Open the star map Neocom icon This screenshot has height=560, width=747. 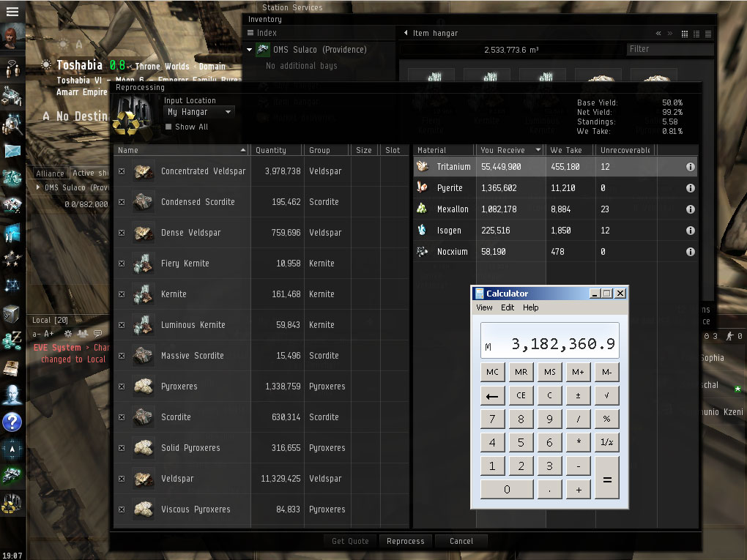coord(12,286)
